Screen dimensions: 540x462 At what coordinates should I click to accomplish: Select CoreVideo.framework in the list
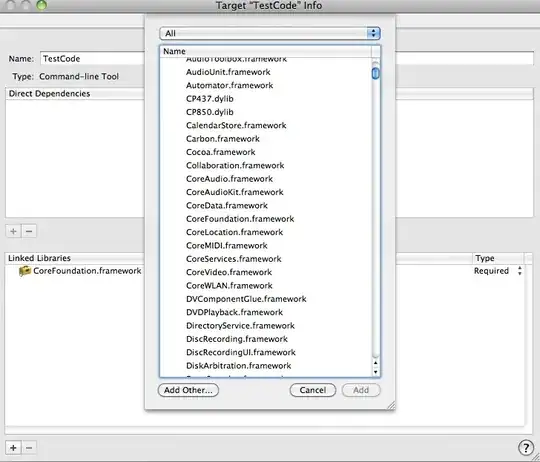[229, 272]
